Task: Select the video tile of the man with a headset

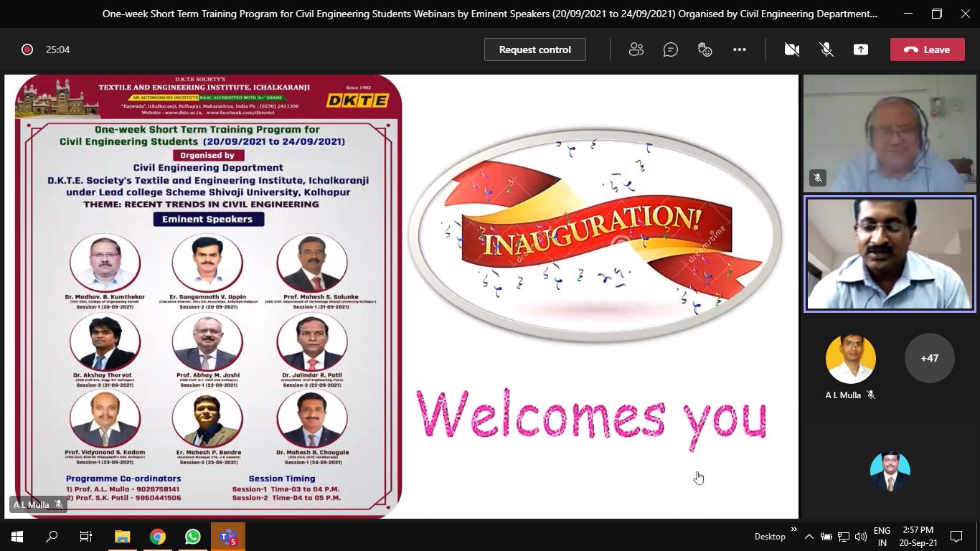Action: [x=890, y=133]
